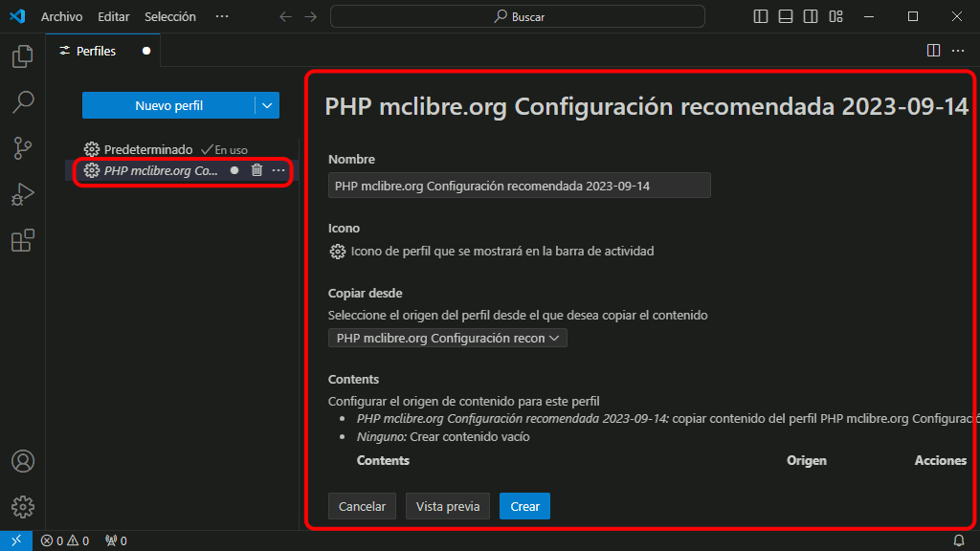Go forward with the right arrow

coord(311,17)
